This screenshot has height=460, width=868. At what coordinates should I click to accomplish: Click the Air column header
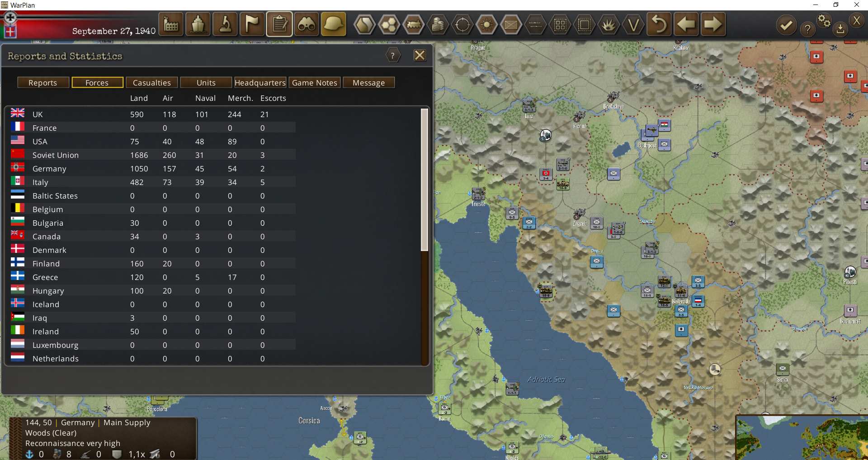(x=168, y=98)
